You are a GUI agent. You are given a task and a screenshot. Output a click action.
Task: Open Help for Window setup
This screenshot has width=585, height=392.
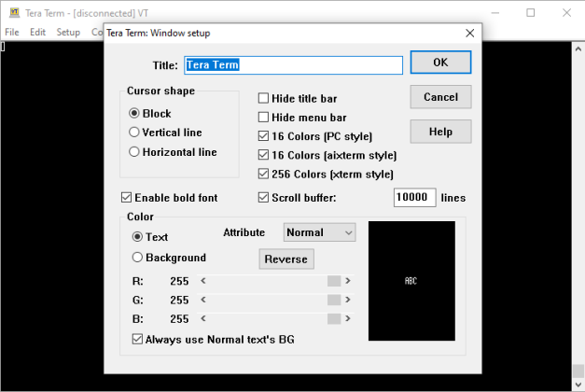point(440,132)
